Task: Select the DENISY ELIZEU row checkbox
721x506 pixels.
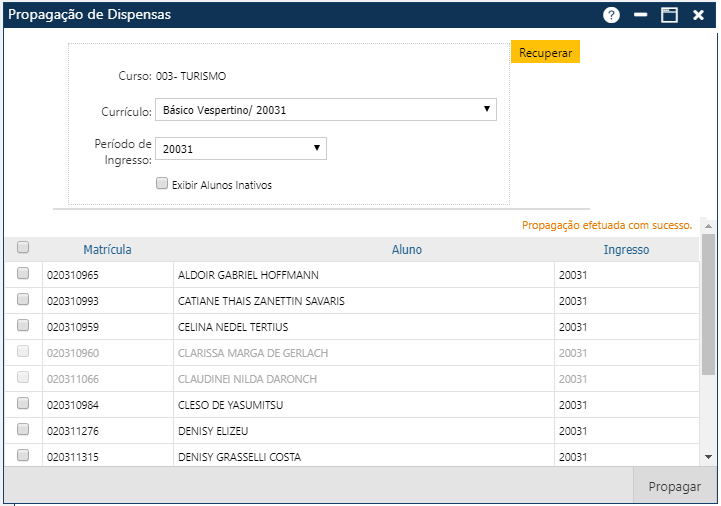Action: click(x=23, y=430)
